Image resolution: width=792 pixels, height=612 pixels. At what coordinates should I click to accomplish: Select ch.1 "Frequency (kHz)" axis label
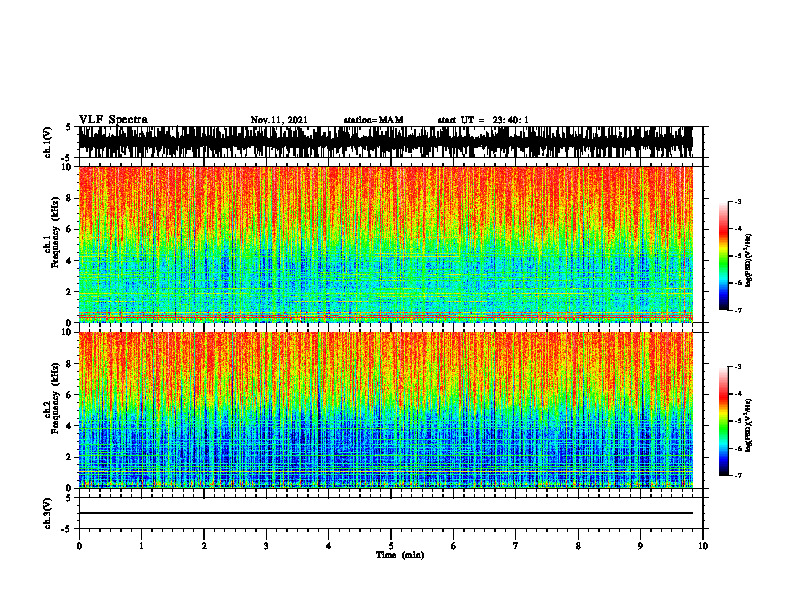coord(55,233)
